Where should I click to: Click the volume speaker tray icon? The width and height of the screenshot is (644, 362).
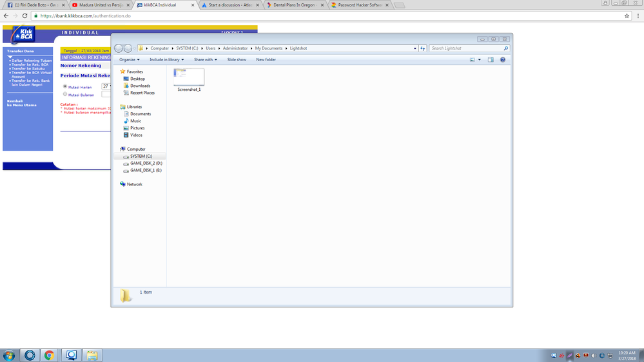click(594, 356)
